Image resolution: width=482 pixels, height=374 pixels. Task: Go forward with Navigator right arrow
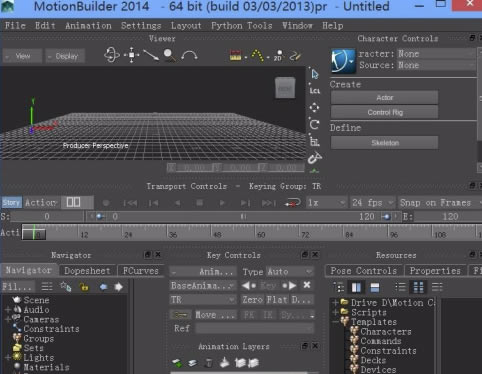pos(118,287)
